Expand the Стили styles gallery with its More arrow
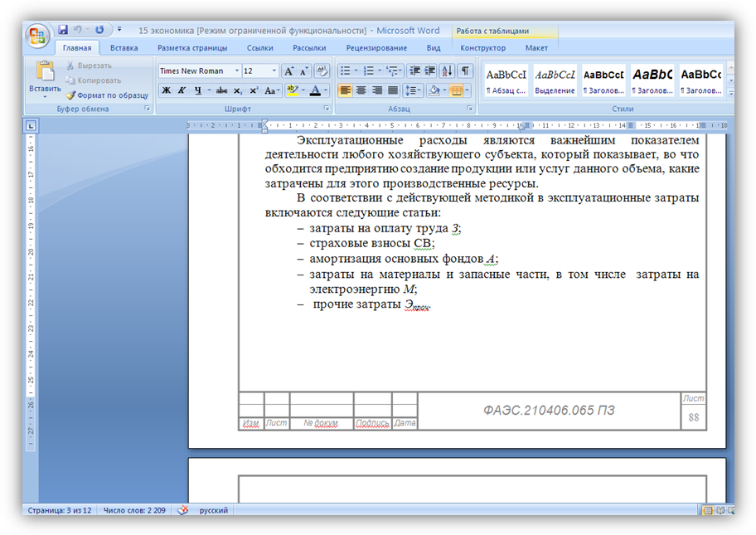The image size is (756, 535). point(731,92)
